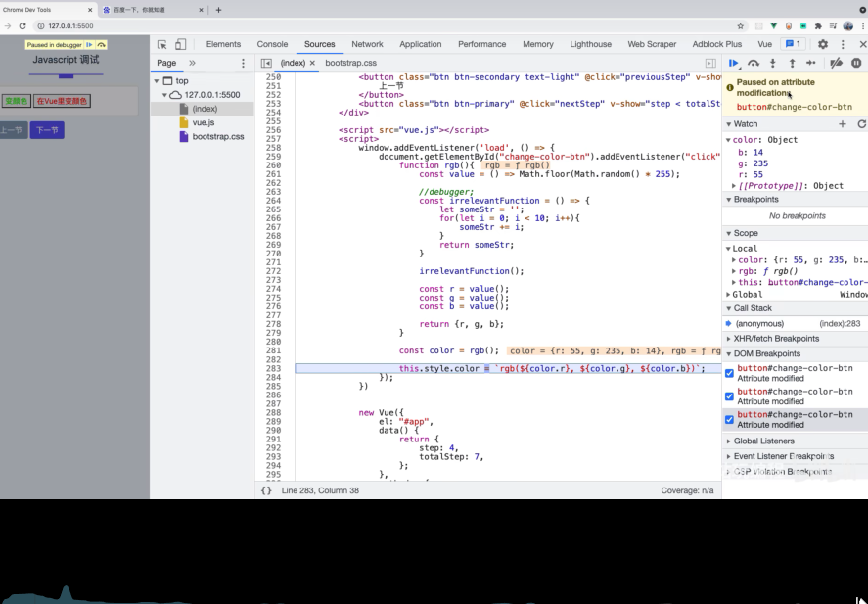
Task: Resume from the page overlay paused banner
Action: tap(89, 45)
